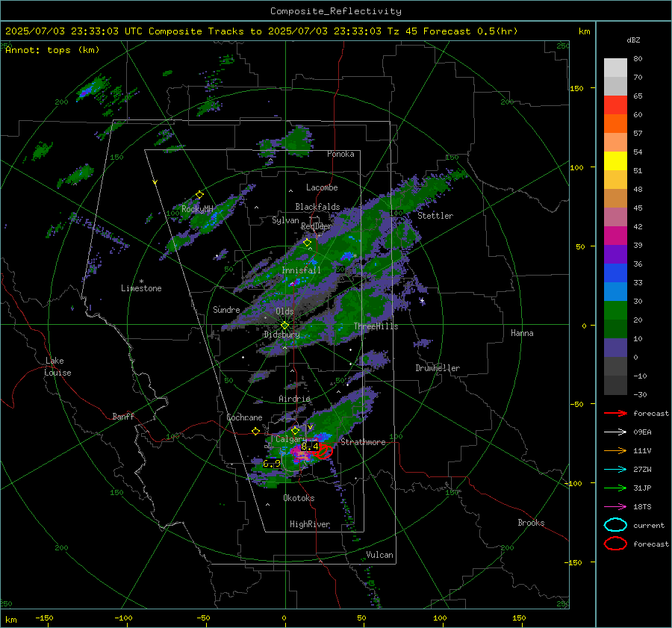Click the Innisfail label on map
The height and width of the screenshot is (628, 672).
click(301, 270)
